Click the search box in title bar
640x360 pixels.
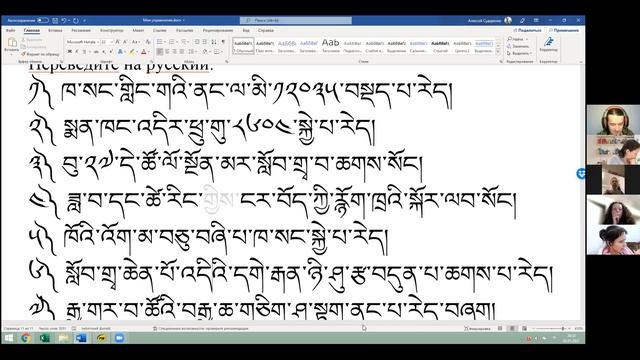(296, 20)
